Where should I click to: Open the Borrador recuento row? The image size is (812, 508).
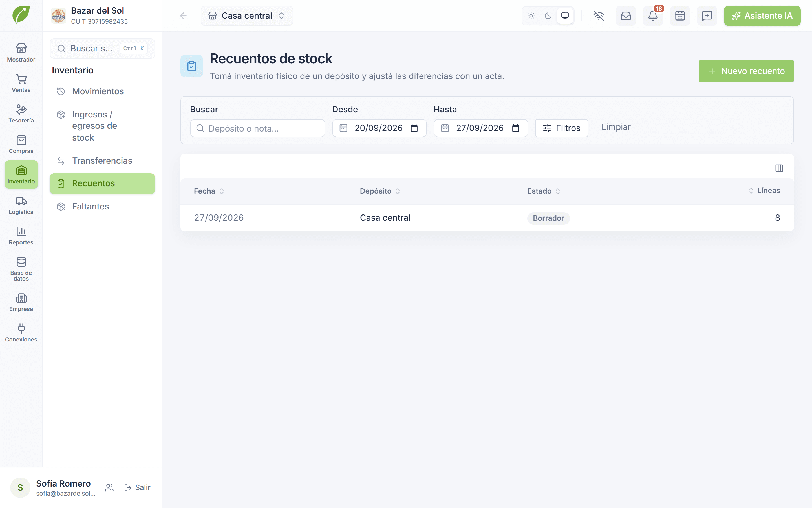(487, 218)
